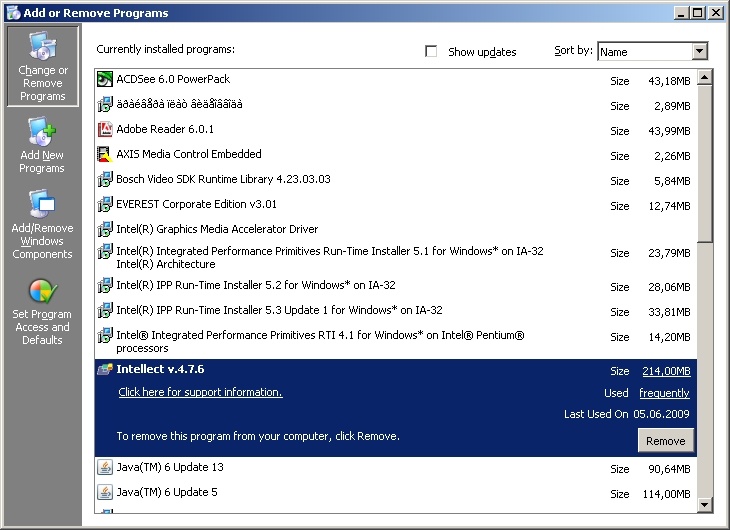
Task: Click the Java(TM) 6 Update 13 icon
Action: coord(105,467)
